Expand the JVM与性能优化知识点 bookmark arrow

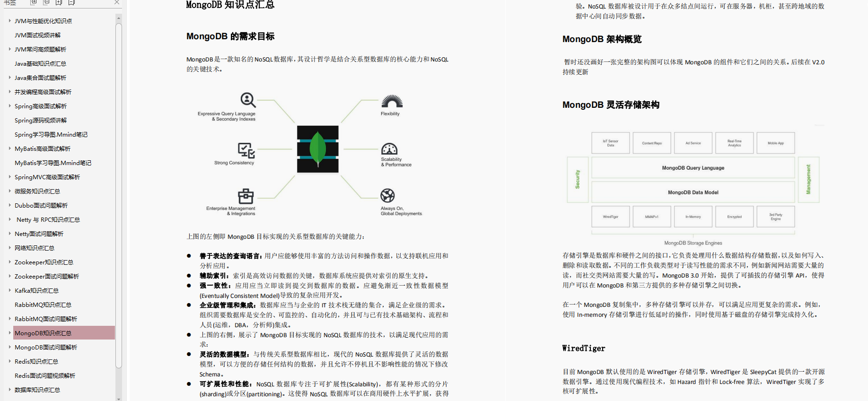tap(9, 21)
